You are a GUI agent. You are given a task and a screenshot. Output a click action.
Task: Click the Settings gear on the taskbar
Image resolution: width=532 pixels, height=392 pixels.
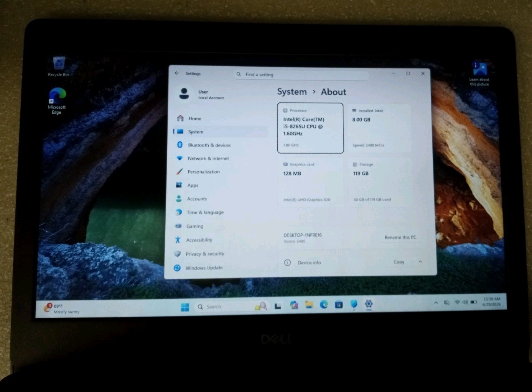coord(369,303)
